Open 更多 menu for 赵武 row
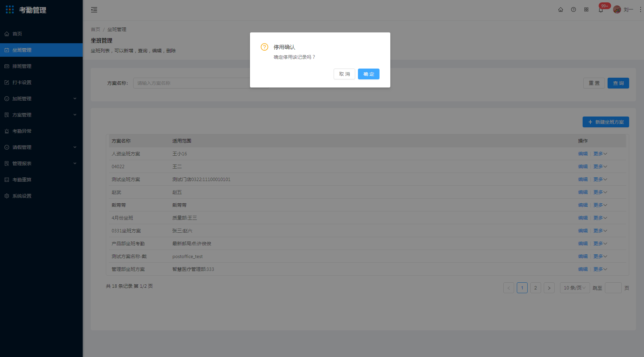 [600, 192]
